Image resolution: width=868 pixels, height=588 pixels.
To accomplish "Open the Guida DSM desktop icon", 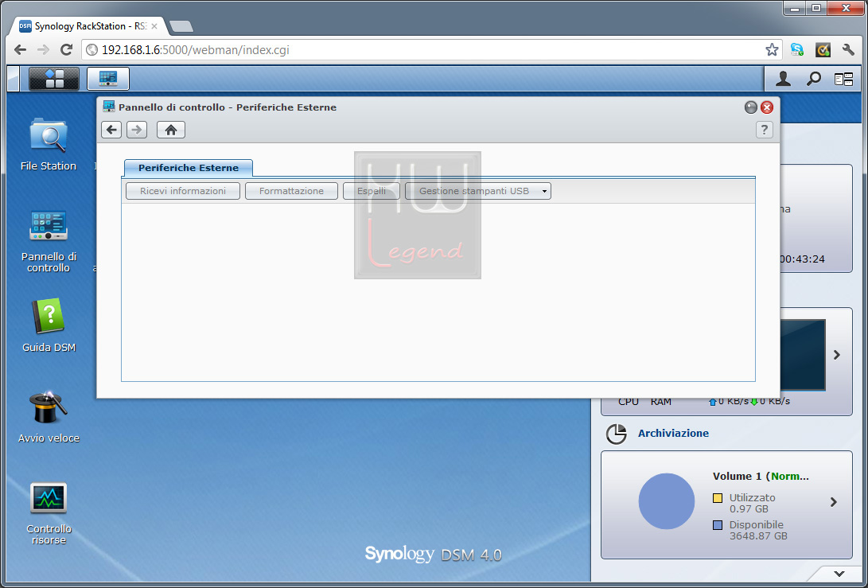I will coord(49,325).
